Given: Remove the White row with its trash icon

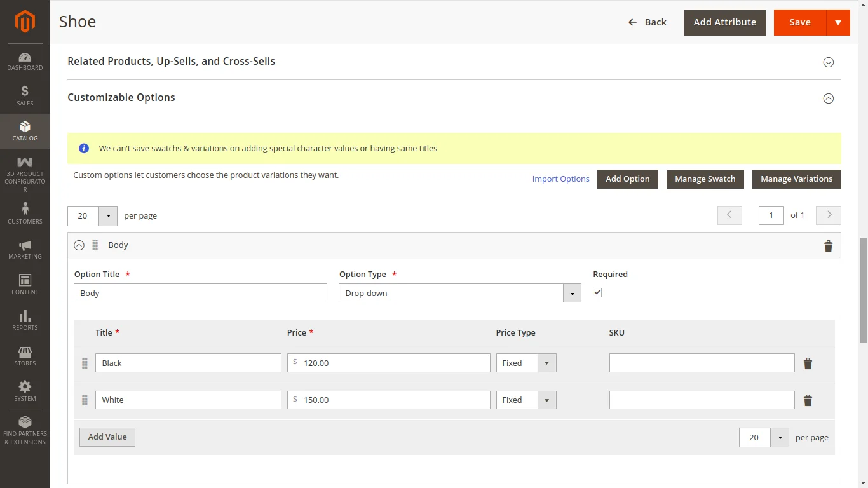Looking at the screenshot, I should (x=808, y=400).
